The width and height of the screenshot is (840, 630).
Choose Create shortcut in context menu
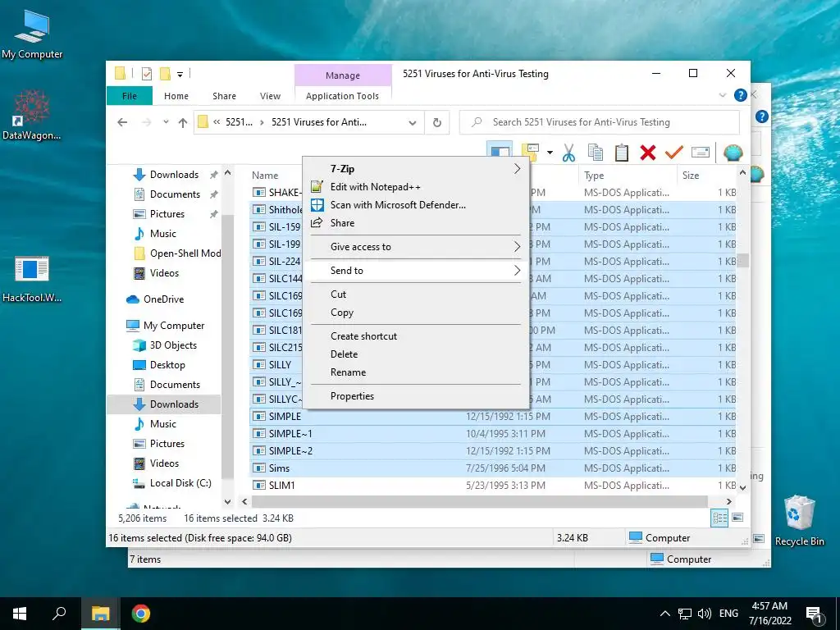[416, 336]
